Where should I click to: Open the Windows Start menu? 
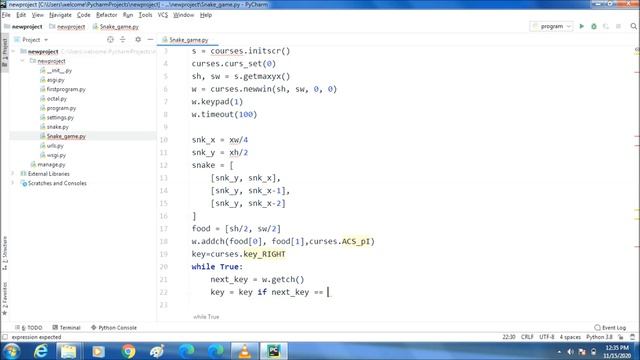pyautogui.click(x=11, y=351)
